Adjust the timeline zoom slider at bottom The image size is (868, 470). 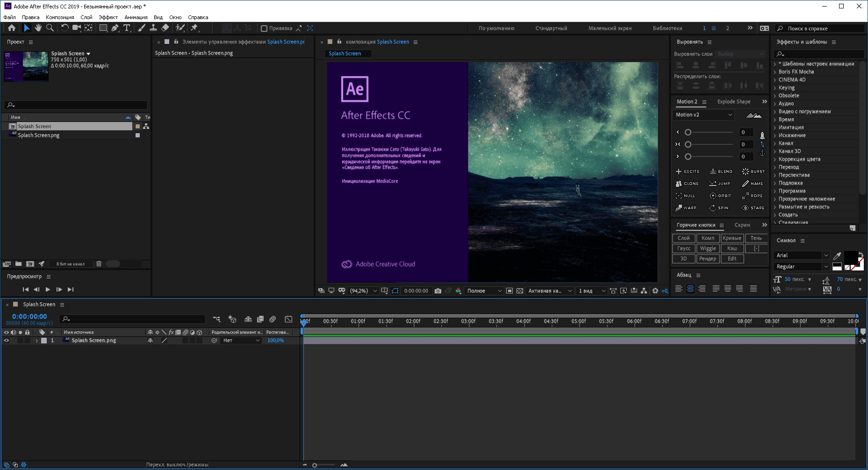pyautogui.click(x=315, y=465)
